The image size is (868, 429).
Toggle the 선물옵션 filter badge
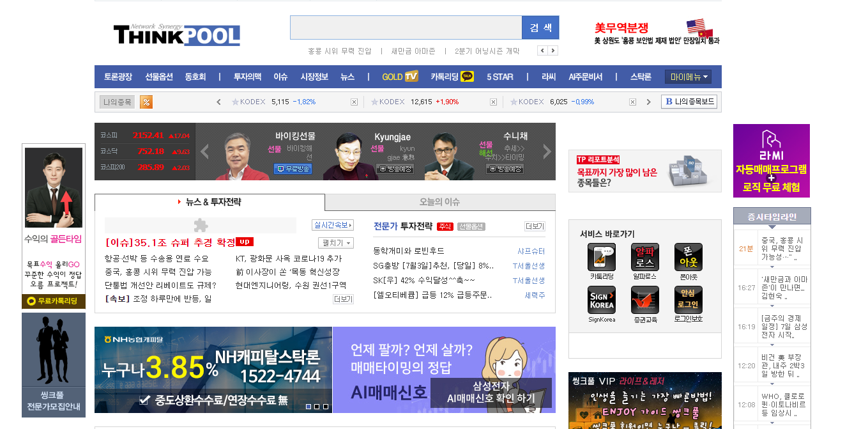471,226
